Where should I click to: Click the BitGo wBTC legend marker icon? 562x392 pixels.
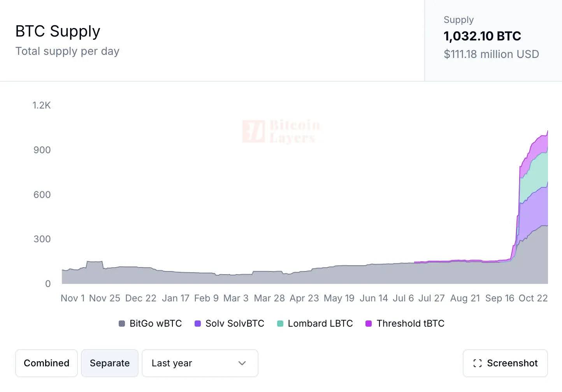[121, 323]
